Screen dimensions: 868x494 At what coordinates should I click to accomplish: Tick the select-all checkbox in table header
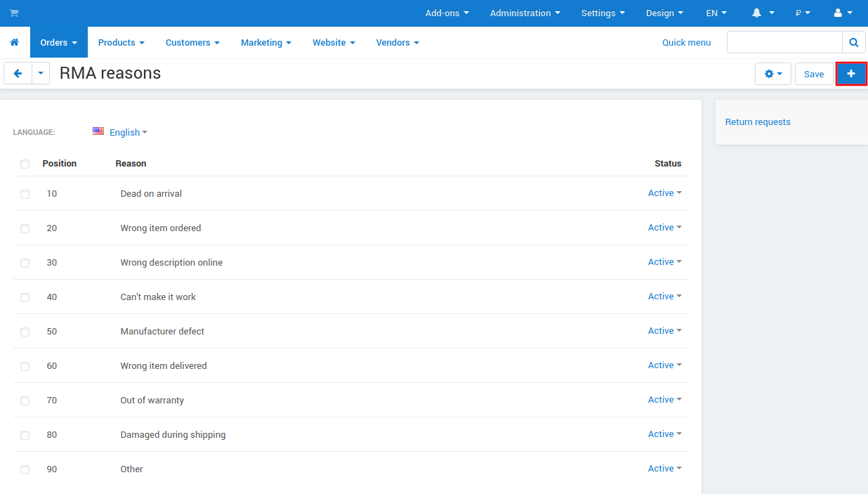25,164
